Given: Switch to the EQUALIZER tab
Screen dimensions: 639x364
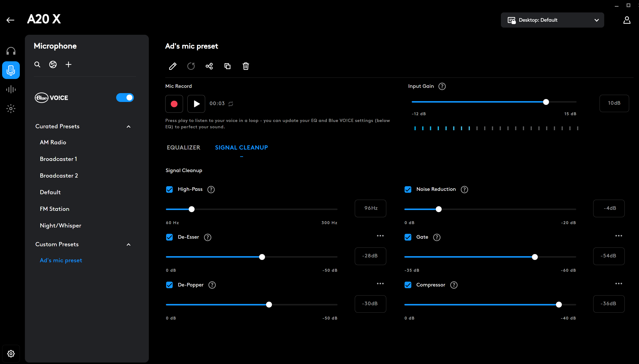Looking at the screenshot, I should [x=183, y=147].
